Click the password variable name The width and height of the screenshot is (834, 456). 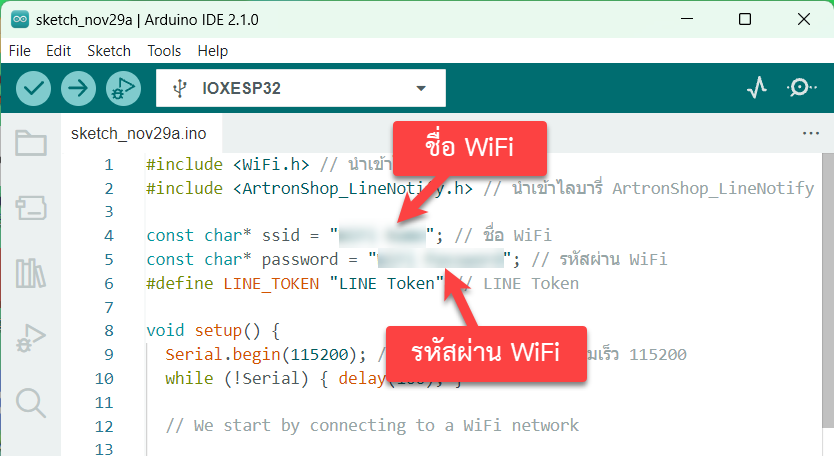(x=299, y=260)
